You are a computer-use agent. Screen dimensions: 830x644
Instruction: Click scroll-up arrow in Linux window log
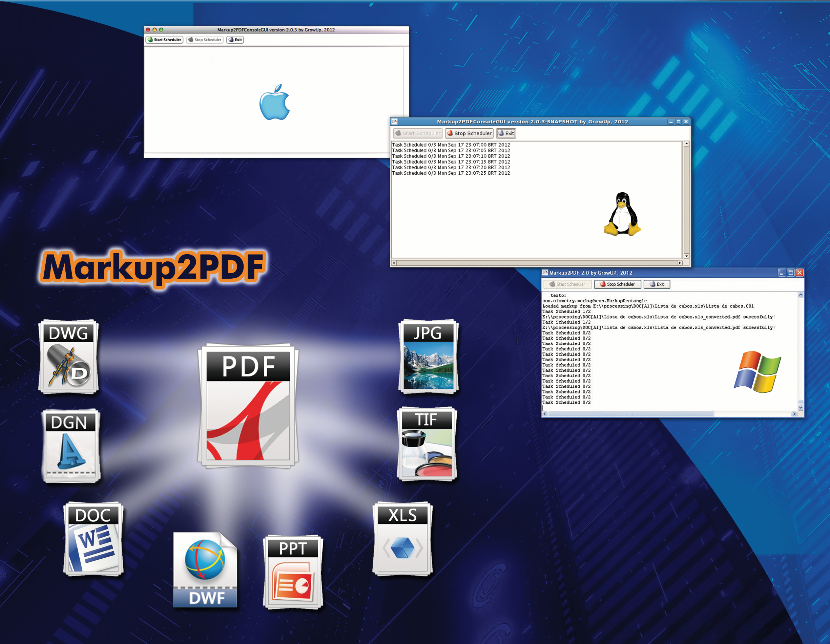click(686, 144)
